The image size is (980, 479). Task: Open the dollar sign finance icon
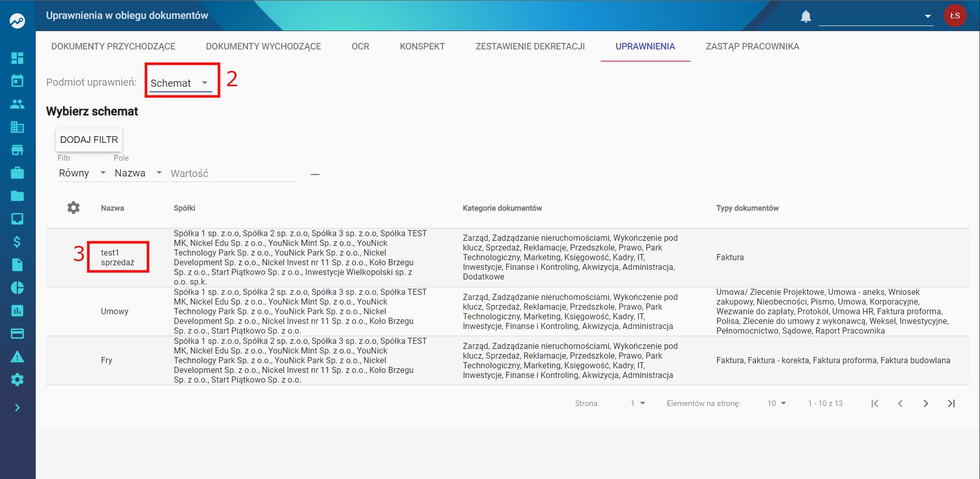[17, 242]
